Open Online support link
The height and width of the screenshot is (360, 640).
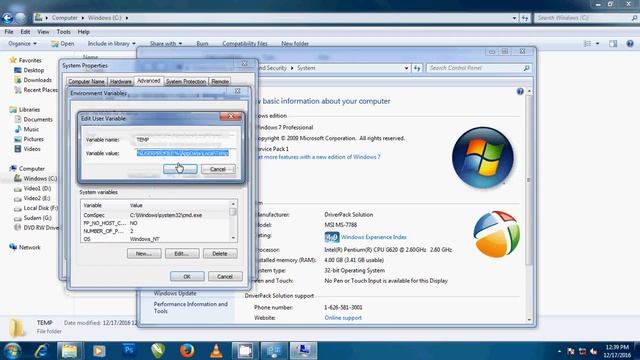click(343, 318)
